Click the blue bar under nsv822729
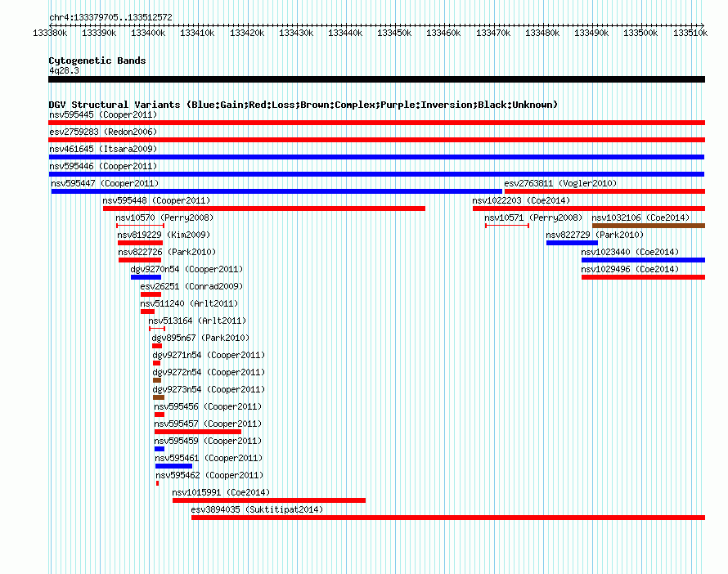728x574 pixels. 572,243
